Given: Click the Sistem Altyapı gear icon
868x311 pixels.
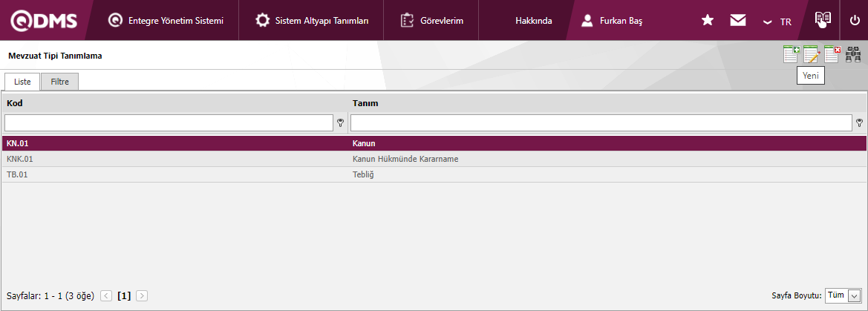Looking at the screenshot, I should click(x=262, y=21).
